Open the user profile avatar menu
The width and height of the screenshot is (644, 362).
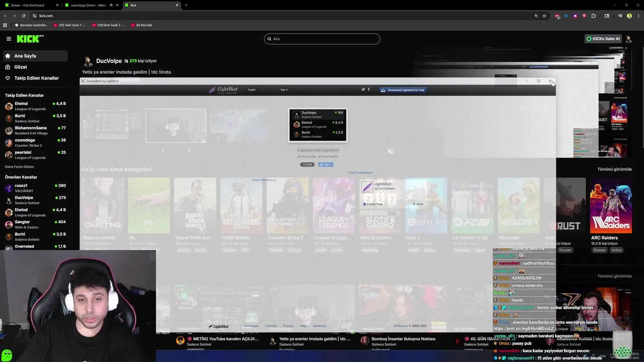click(629, 39)
